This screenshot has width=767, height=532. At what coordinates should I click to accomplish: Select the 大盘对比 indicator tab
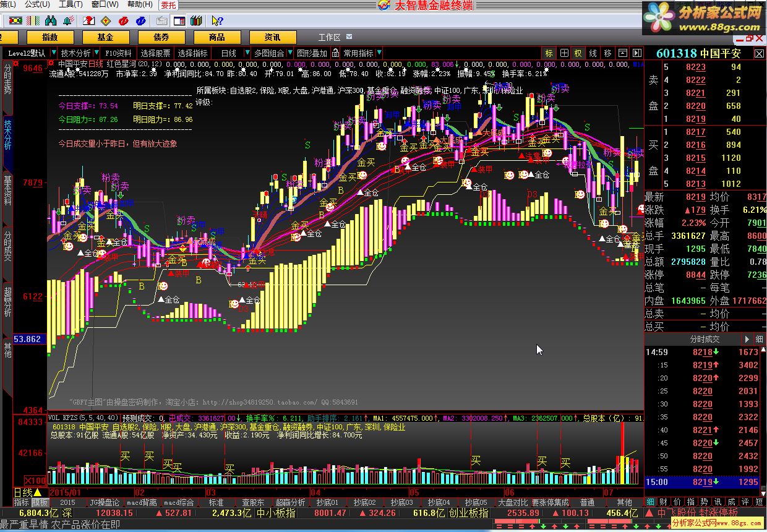pos(513,502)
